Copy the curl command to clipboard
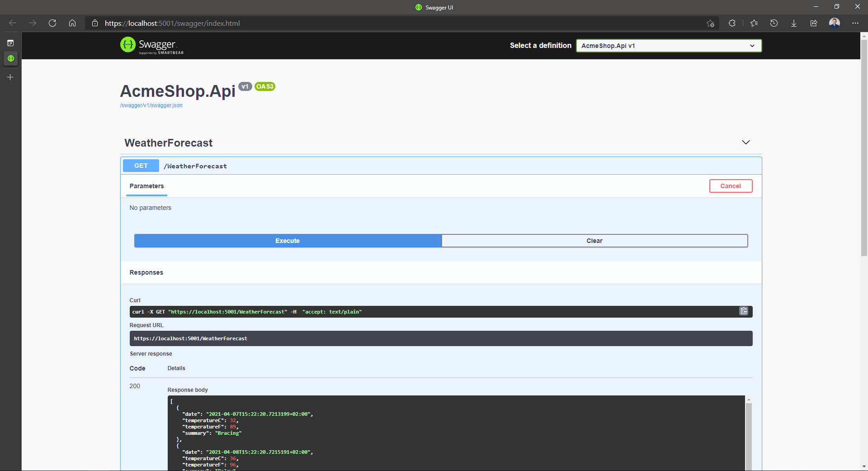868x471 pixels. pos(744,311)
